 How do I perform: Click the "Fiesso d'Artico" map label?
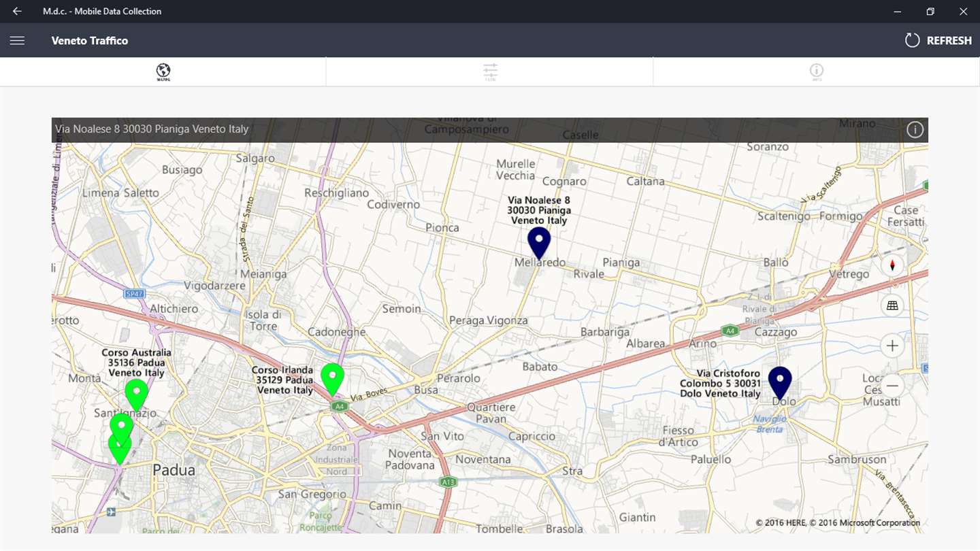tap(680, 436)
